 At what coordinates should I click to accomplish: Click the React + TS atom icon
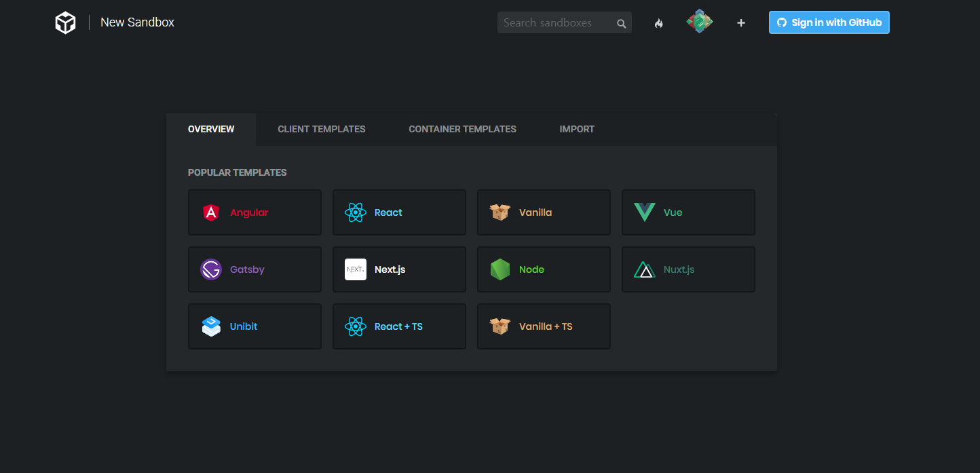356,326
